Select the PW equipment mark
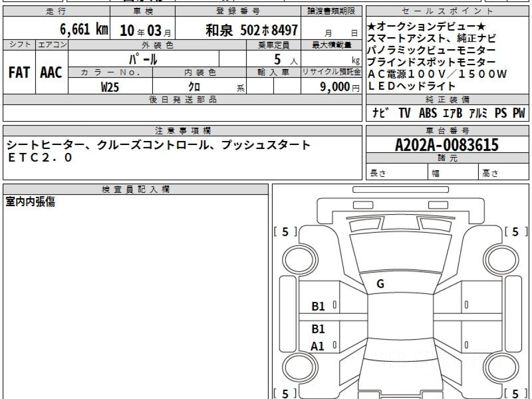Image resolution: width=532 pixels, height=399 pixels. point(519,113)
